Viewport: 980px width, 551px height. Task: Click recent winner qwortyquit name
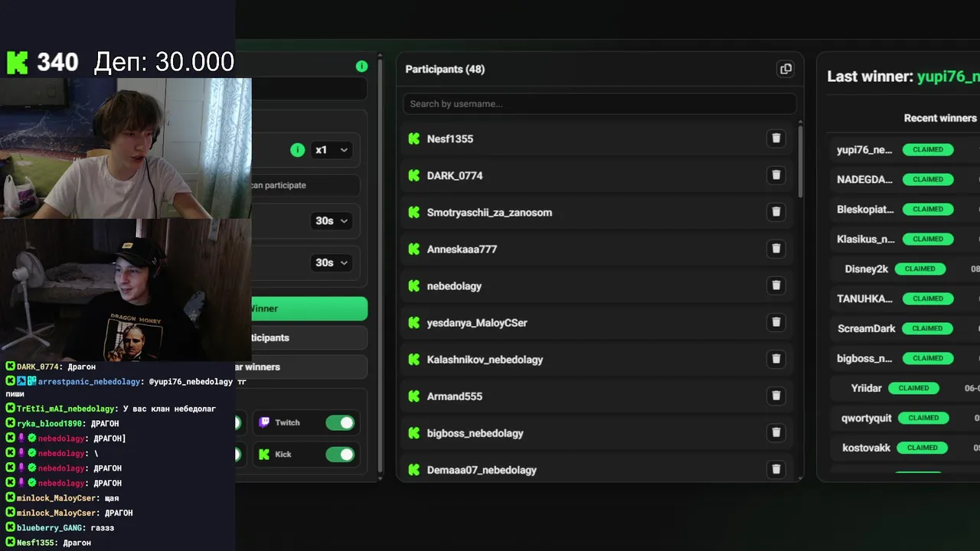coord(867,418)
